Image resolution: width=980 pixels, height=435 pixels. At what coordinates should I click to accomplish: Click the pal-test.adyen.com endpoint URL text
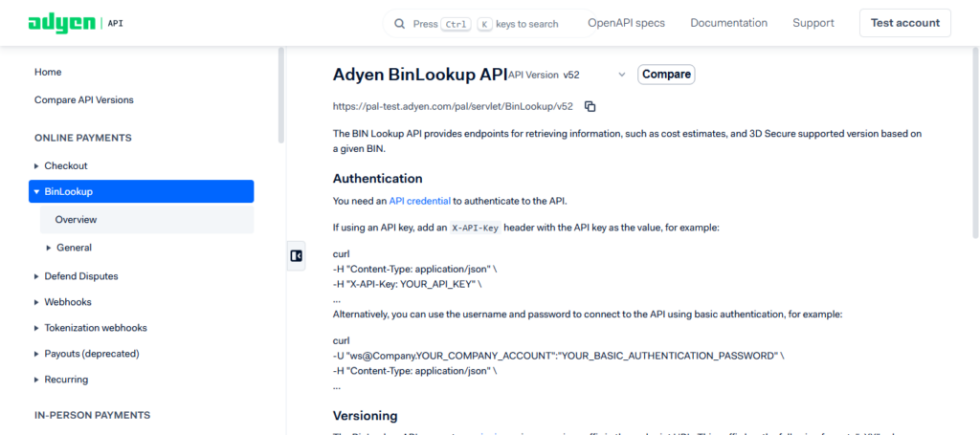click(x=453, y=106)
